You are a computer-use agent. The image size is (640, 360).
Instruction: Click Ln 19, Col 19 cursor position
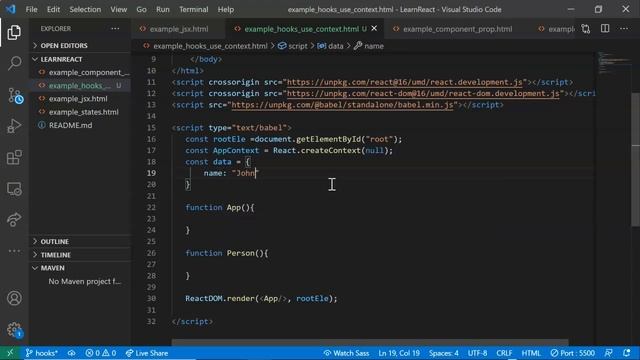pos(399,353)
